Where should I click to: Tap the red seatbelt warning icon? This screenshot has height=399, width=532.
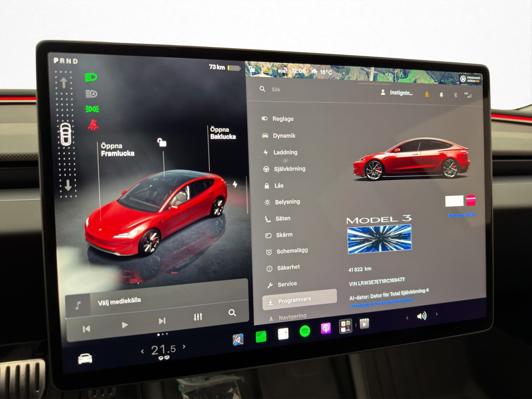click(x=93, y=125)
